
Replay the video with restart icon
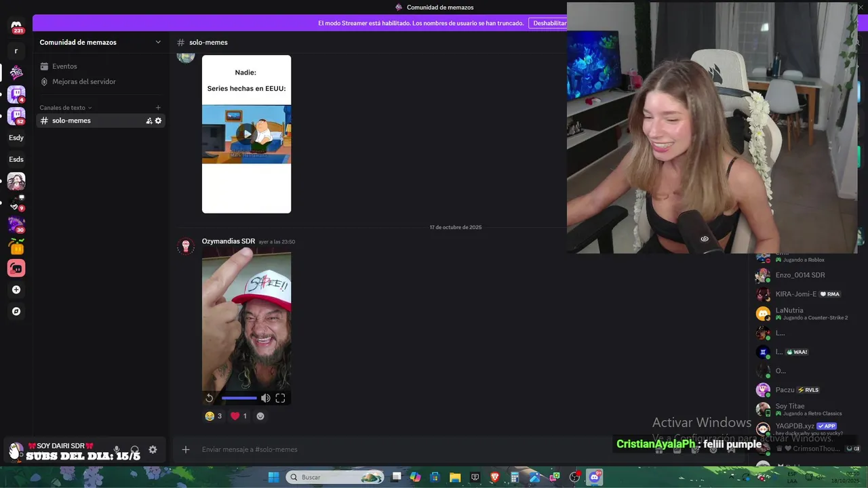pos(210,398)
